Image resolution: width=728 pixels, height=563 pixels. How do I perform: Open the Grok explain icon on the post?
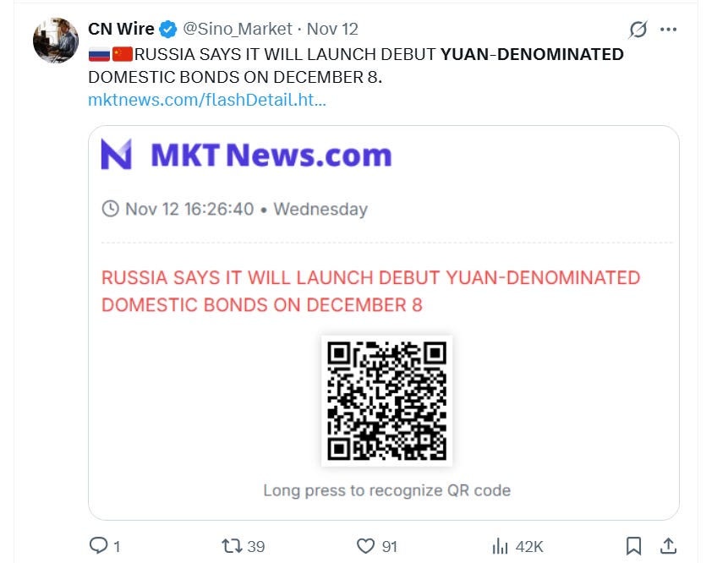pyautogui.click(x=638, y=30)
